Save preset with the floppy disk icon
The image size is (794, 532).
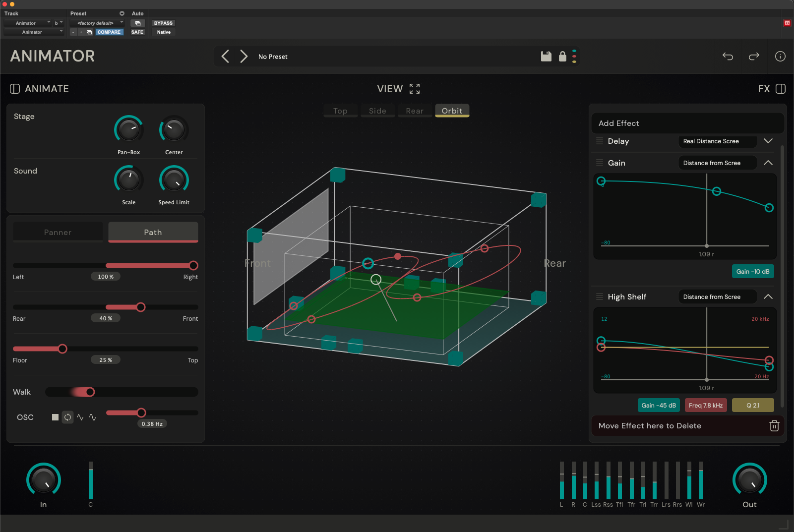click(x=546, y=57)
